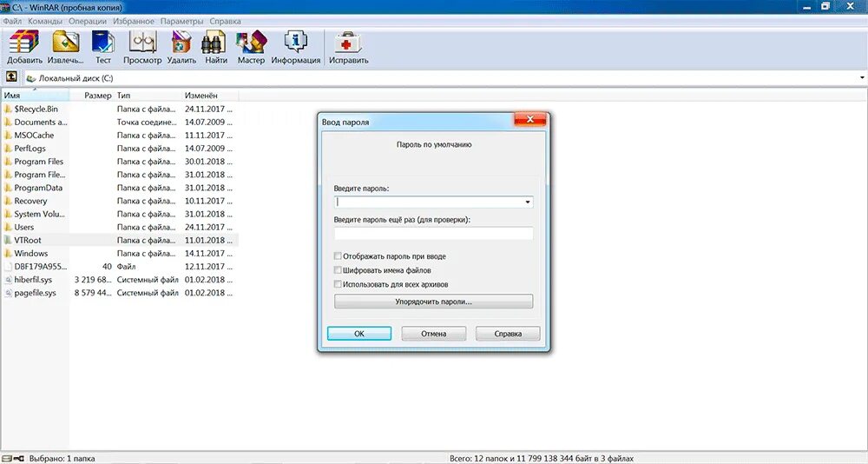Viewport: 868px width, 464px height.
Task: Focus the password confirmation input field
Action: pos(433,233)
